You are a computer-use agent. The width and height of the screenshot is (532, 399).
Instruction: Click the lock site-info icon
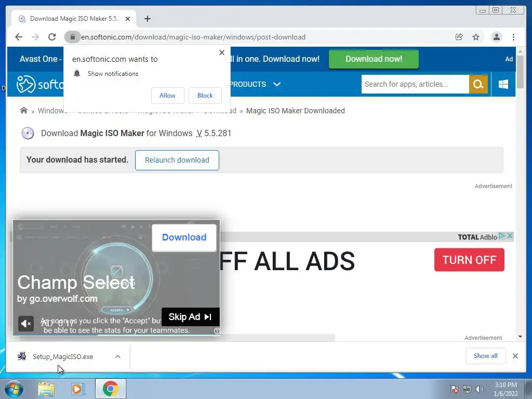pyautogui.click(x=72, y=37)
